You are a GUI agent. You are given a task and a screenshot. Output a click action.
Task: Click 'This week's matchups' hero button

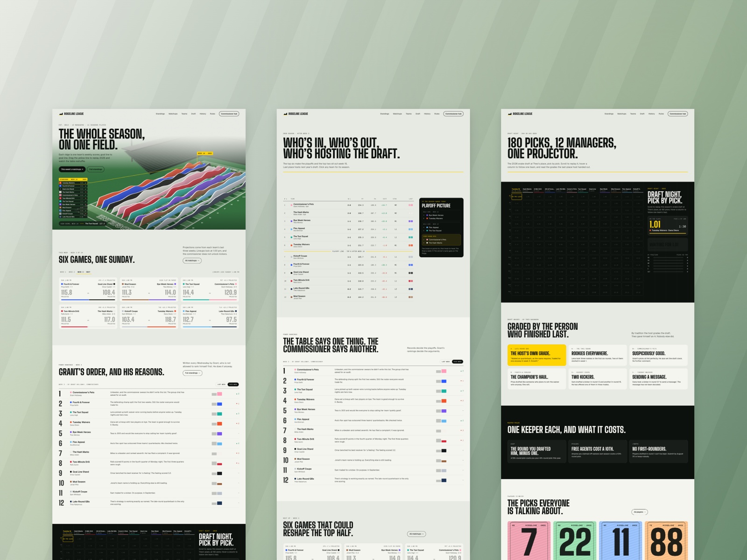coord(72,169)
